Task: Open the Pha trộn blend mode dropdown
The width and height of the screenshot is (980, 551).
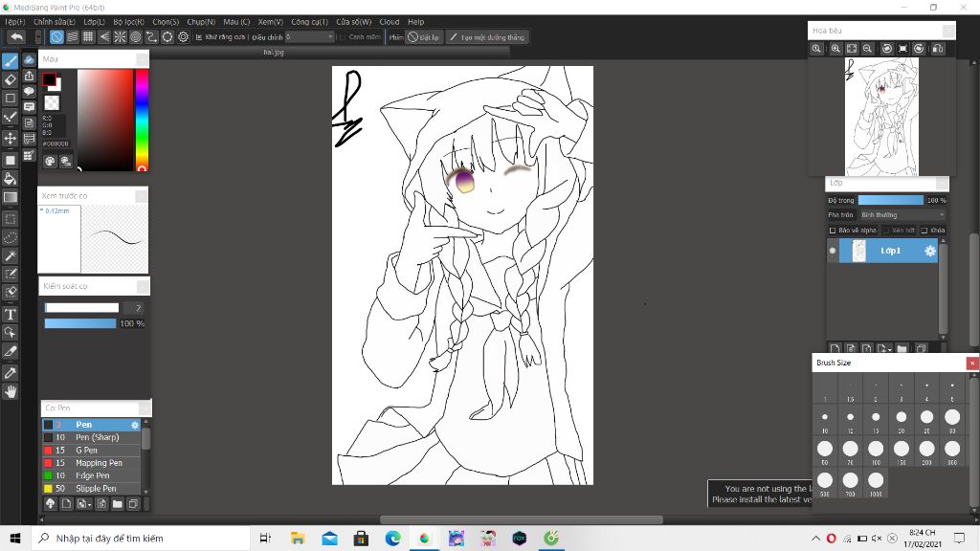Action: click(902, 215)
